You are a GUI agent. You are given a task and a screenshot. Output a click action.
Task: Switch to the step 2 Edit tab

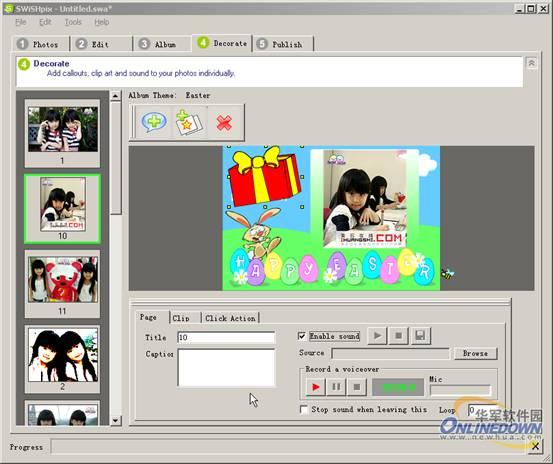(101, 44)
